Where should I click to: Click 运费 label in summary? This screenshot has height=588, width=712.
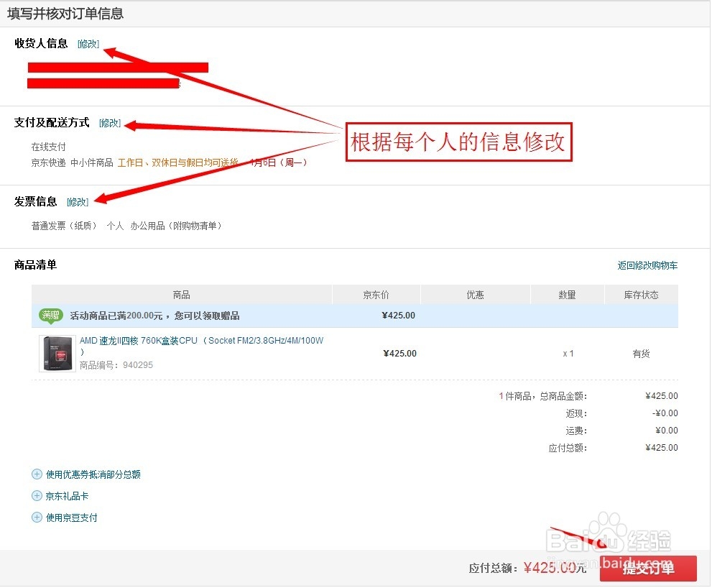(576, 431)
